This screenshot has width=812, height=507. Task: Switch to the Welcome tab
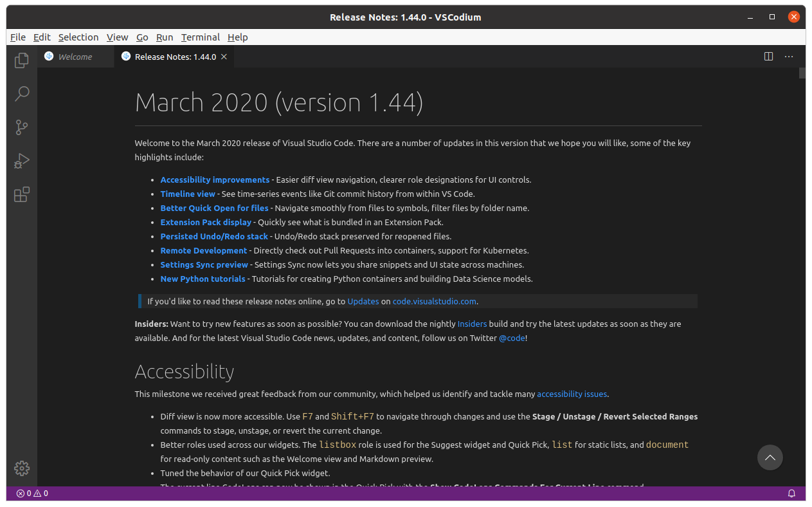click(75, 57)
